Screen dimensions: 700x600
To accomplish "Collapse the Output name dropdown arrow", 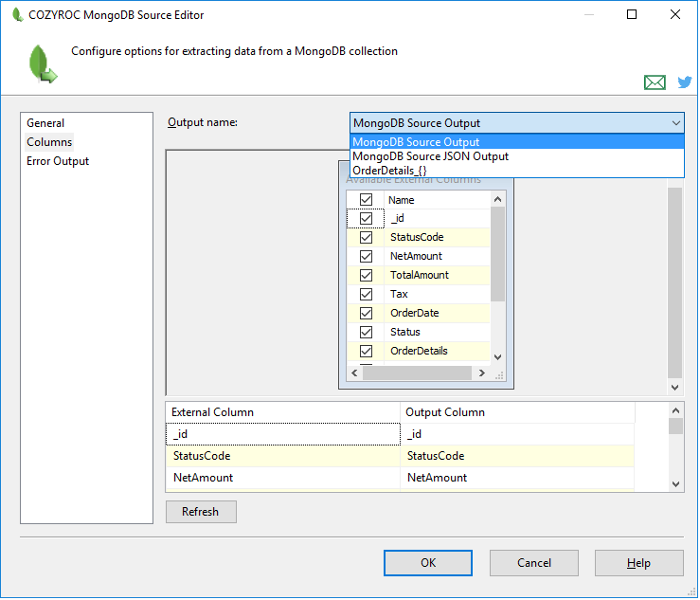I will [x=675, y=123].
